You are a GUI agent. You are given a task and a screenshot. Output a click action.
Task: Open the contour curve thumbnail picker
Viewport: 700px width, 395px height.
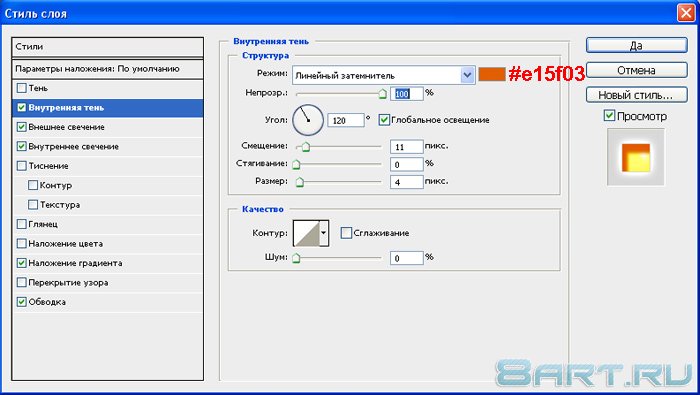pyautogui.click(x=306, y=233)
